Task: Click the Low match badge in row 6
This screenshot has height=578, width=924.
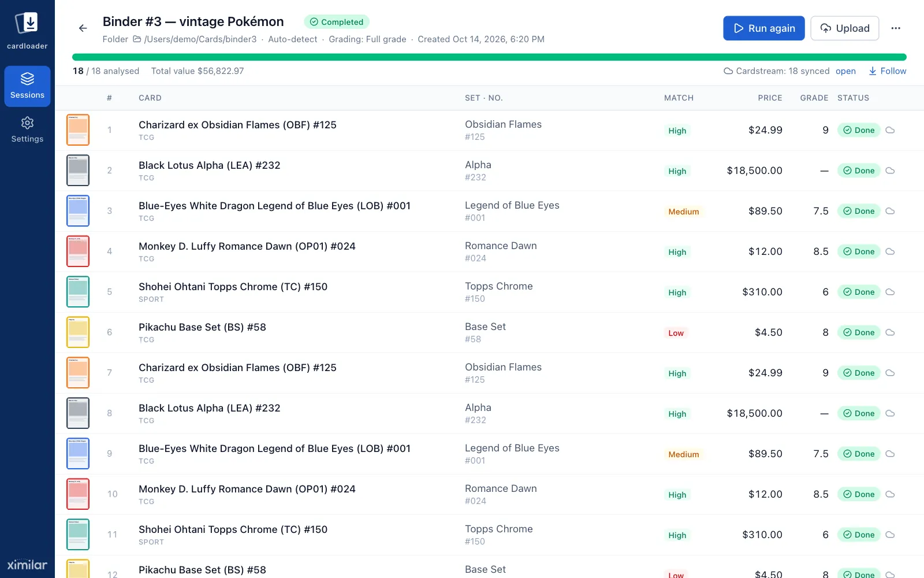Action: pyautogui.click(x=676, y=333)
